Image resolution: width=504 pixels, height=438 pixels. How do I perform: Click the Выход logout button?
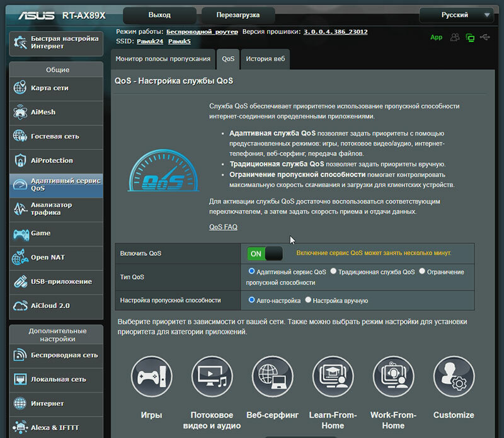coord(159,14)
